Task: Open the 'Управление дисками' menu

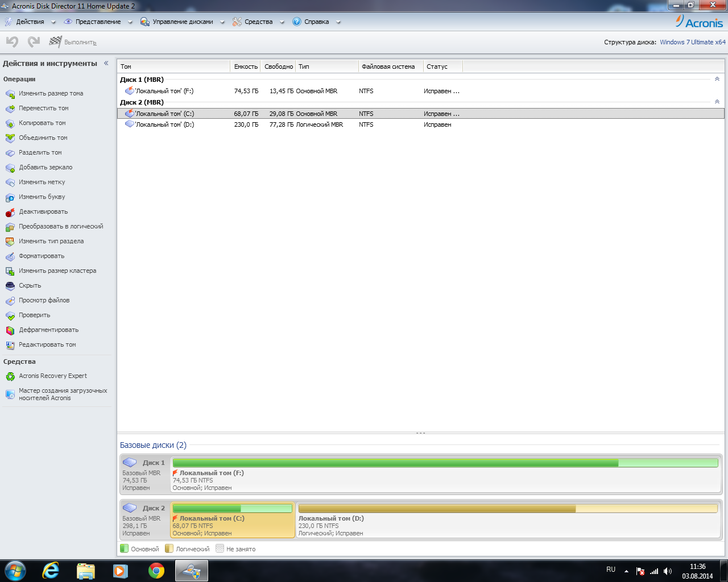Action: pos(182,22)
